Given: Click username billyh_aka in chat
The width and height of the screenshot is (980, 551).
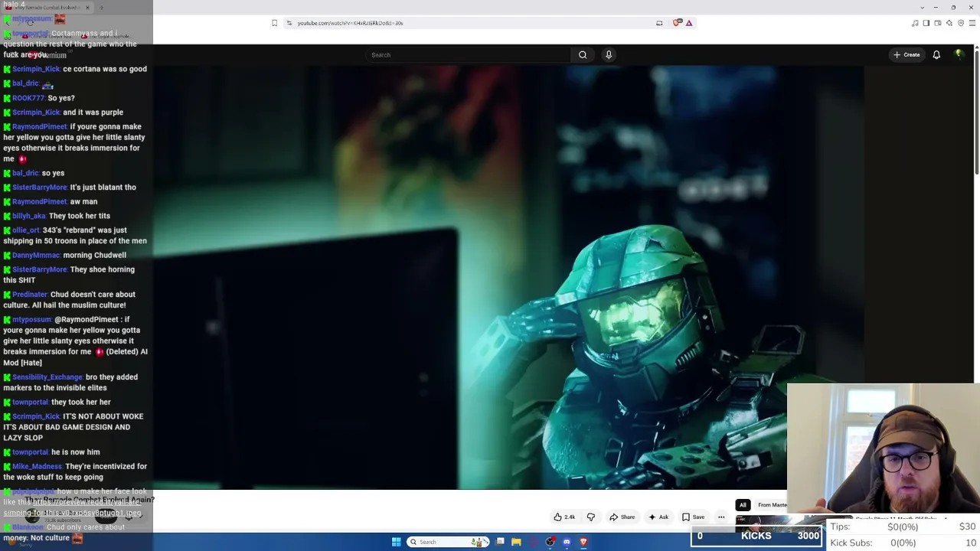Looking at the screenshot, I should pos(29,216).
